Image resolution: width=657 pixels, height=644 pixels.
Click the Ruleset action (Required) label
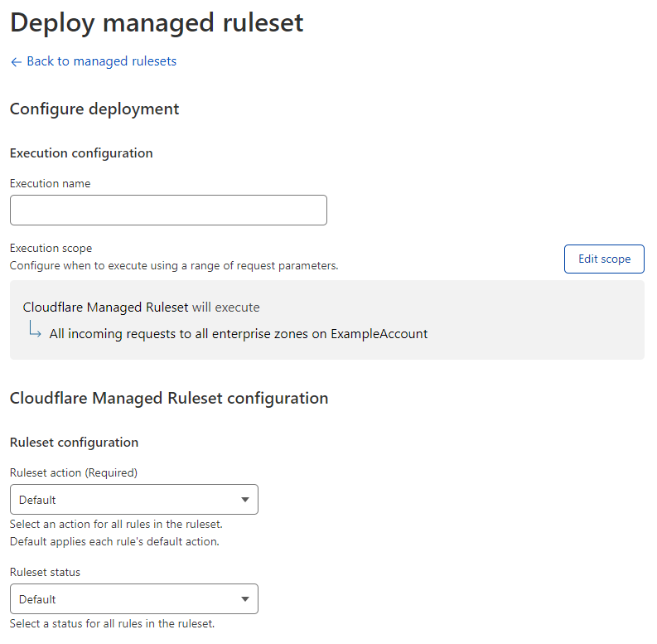pyautogui.click(x=73, y=472)
